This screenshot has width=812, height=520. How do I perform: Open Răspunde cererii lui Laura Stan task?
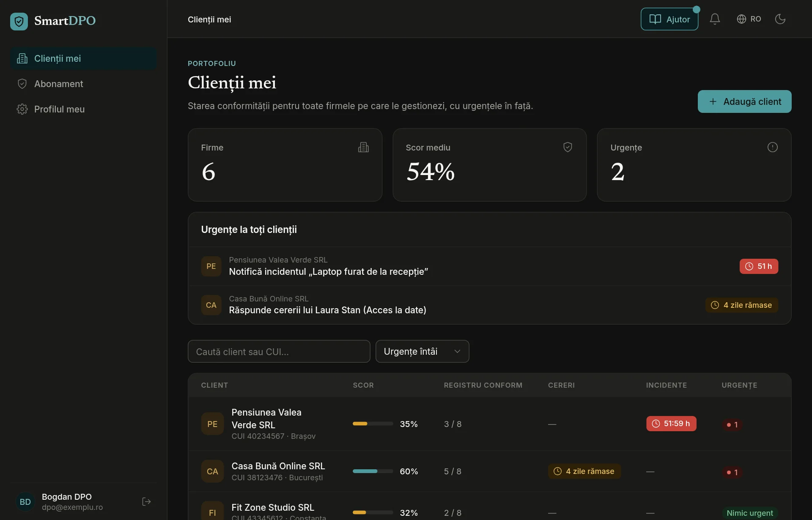tap(489, 305)
